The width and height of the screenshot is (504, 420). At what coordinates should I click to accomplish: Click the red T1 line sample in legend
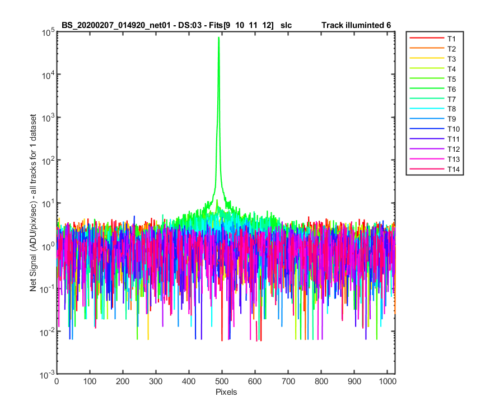click(427, 38)
